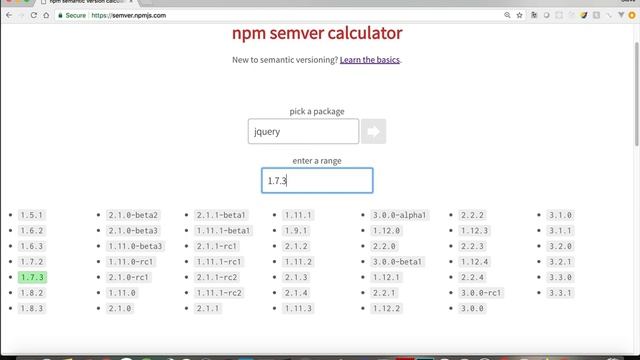Open the Learn the basics link

[370, 60]
